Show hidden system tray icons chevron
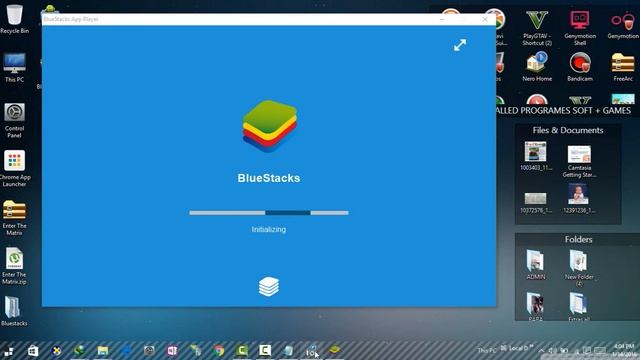Image resolution: width=640 pixels, height=360 pixels. [541, 351]
